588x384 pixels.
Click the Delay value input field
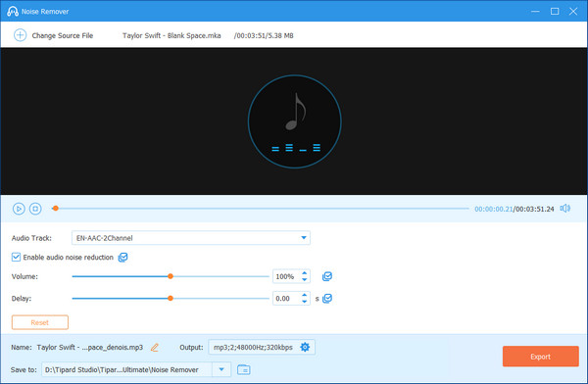tap(287, 299)
